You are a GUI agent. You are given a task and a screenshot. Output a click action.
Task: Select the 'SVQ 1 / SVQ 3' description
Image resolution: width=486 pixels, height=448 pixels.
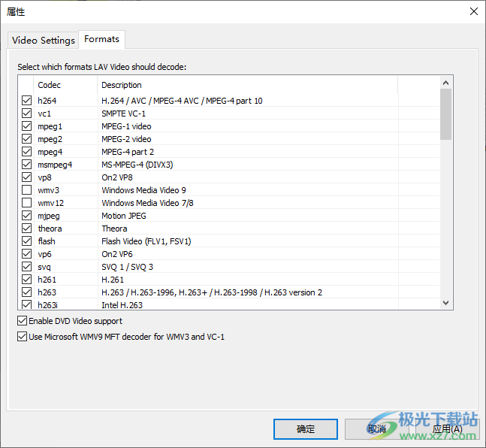128,267
